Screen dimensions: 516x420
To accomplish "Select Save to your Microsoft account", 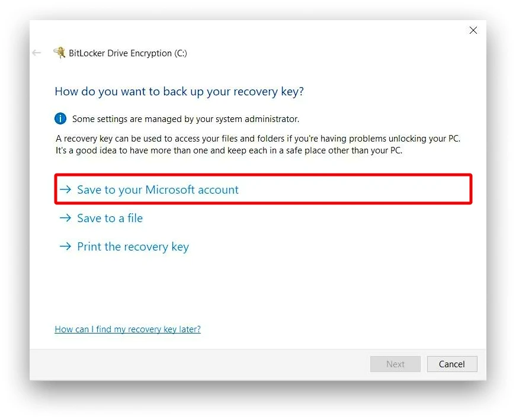I will point(158,190).
